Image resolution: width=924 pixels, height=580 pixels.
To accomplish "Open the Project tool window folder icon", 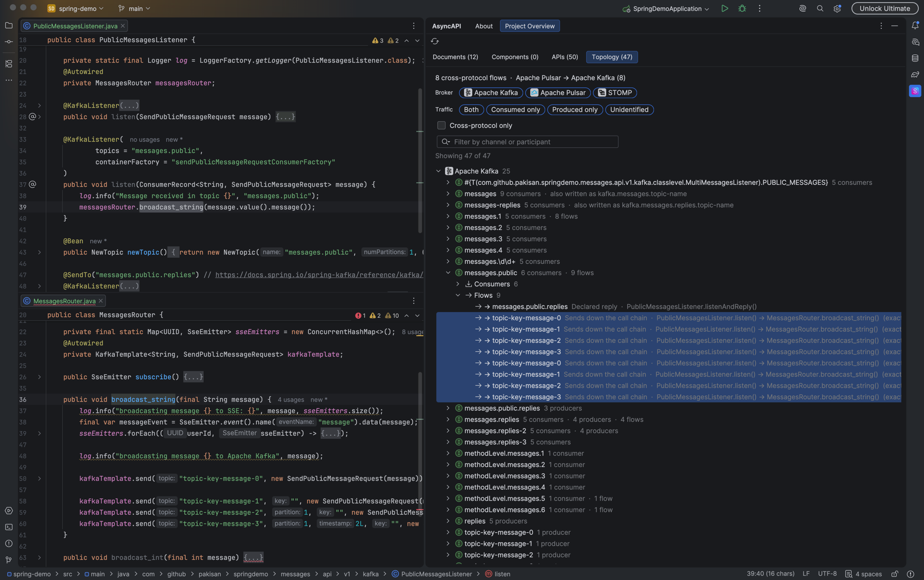I will tap(9, 25).
